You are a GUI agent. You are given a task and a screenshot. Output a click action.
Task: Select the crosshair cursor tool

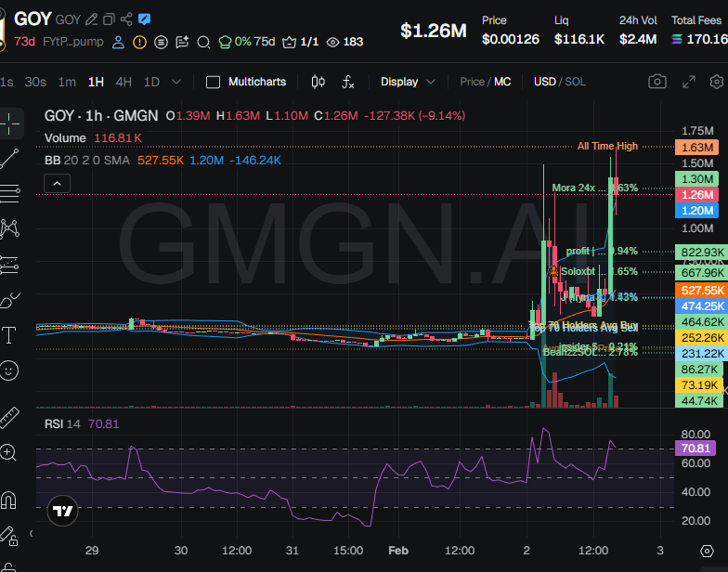9,124
